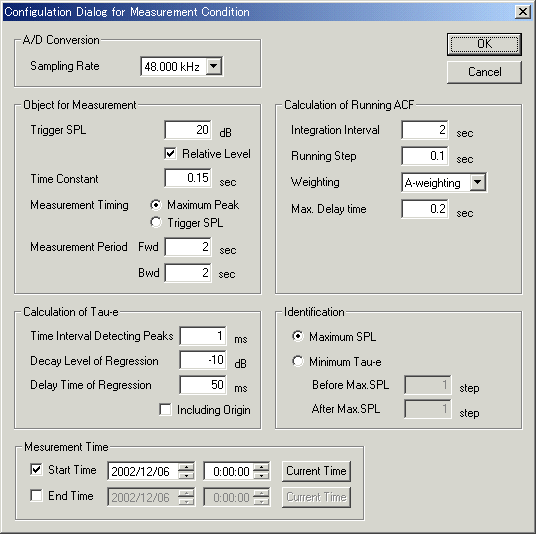Screen dimensions: 536x534
Task: Set Start Time using Current Time button
Action: point(316,471)
